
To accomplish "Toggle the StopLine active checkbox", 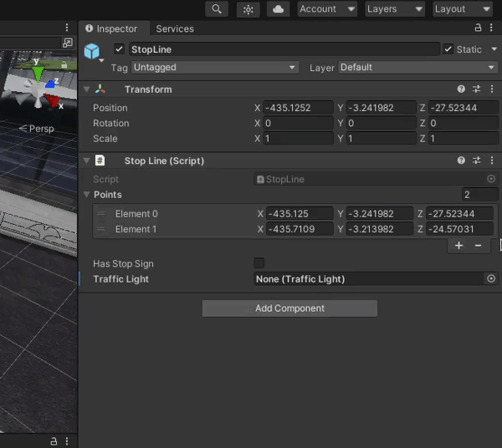I will 119,49.
